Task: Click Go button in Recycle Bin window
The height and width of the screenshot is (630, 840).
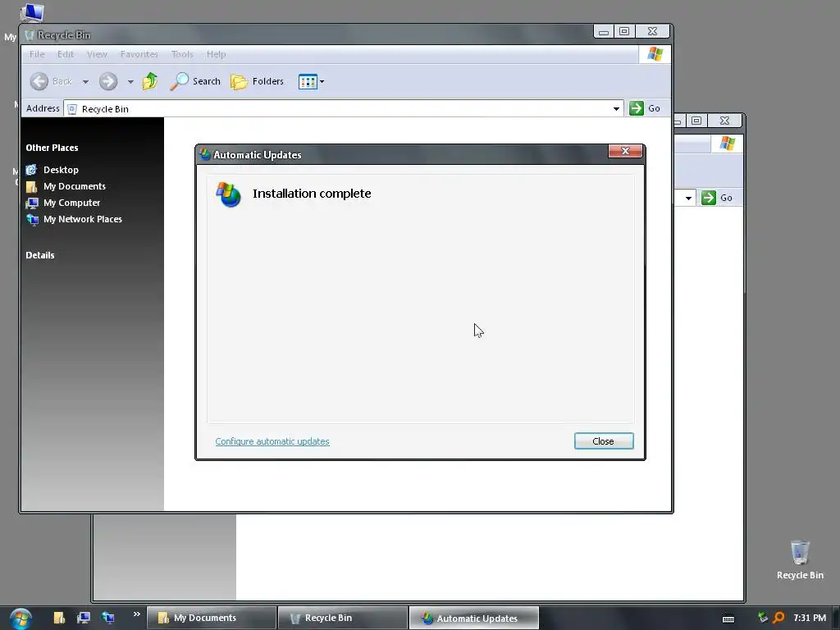Action: 645,108
